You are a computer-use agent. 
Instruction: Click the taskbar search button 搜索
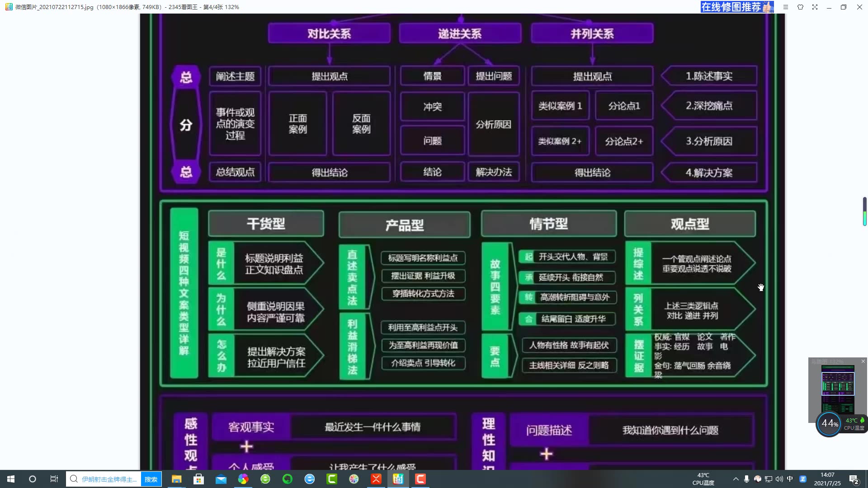click(x=151, y=479)
